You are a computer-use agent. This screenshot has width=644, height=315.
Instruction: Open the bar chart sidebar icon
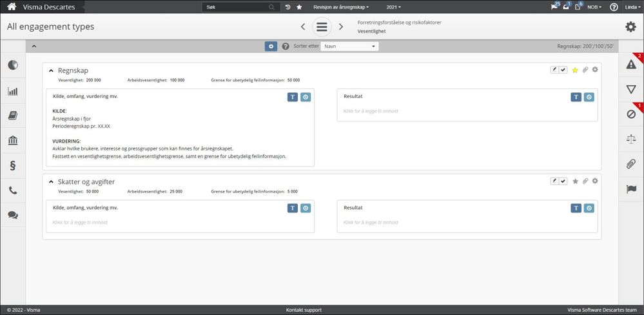pos(13,91)
